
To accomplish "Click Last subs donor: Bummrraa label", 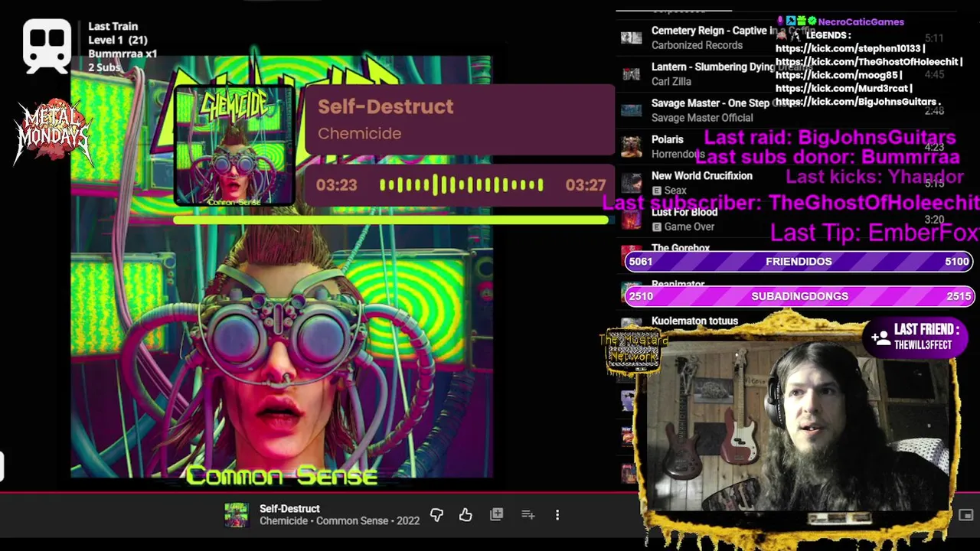I will (x=828, y=157).
